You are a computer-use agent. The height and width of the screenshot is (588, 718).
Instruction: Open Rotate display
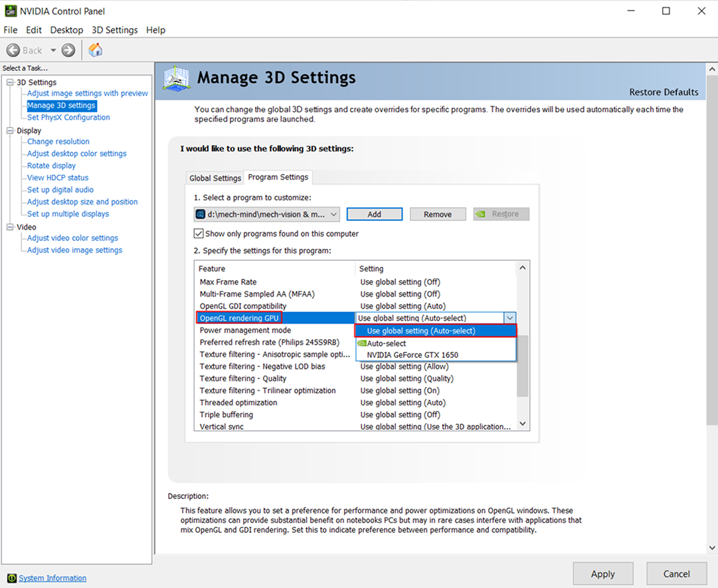pos(51,166)
